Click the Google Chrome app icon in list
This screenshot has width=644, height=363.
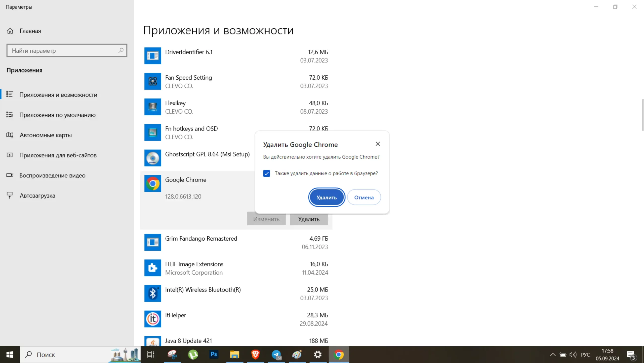[152, 183]
